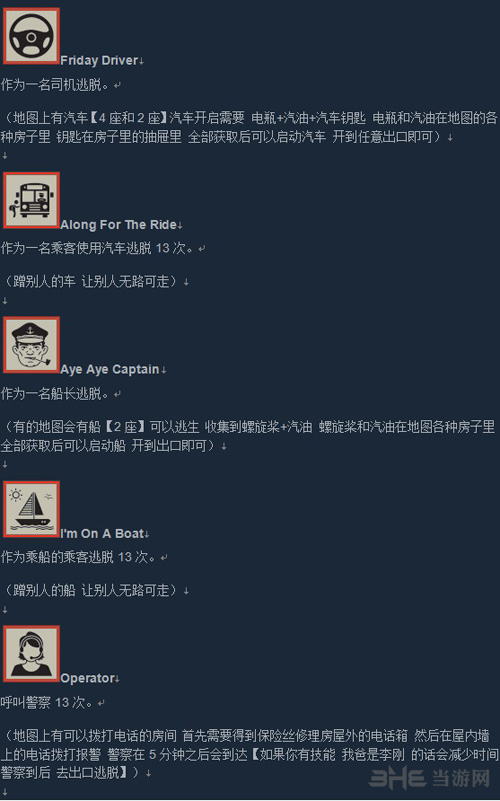500x801 pixels.
Task: Click the 蹭别人的船 tip line
Action: (91, 591)
